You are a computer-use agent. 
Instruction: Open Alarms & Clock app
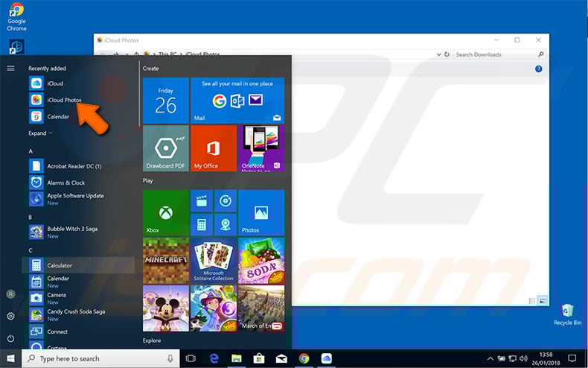[x=80, y=183]
